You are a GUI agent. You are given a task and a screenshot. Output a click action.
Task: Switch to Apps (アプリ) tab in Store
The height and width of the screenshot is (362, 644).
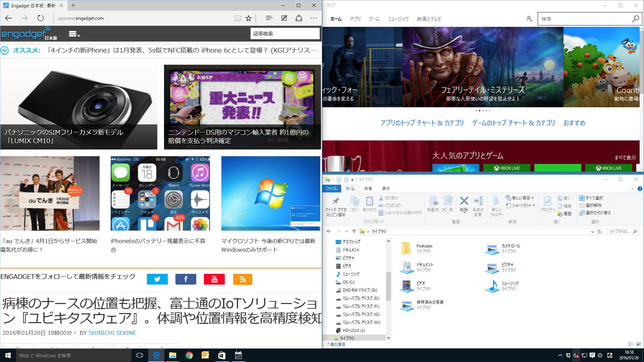(x=355, y=19)
